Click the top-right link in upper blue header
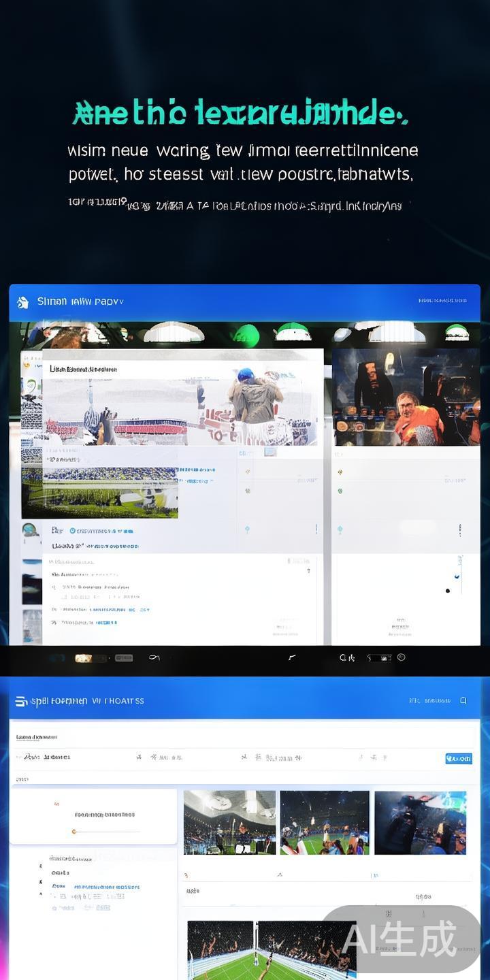The height and width of the screenshot is (980, 490). pyautogui.click(x=442, y=300)
